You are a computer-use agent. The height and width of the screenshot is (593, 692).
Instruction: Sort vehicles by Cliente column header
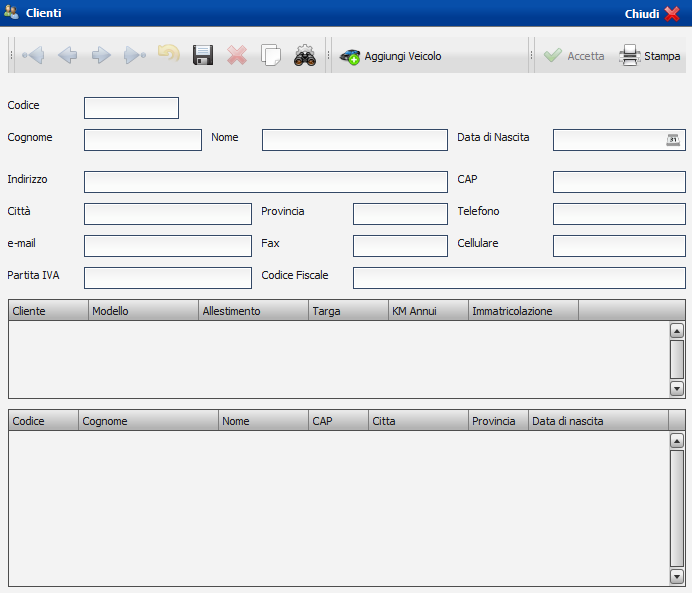[49, 311]
